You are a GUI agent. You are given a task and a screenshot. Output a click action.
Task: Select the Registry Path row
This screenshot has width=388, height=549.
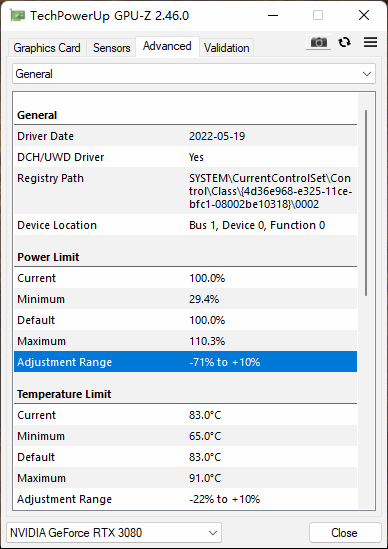[186, 191]
